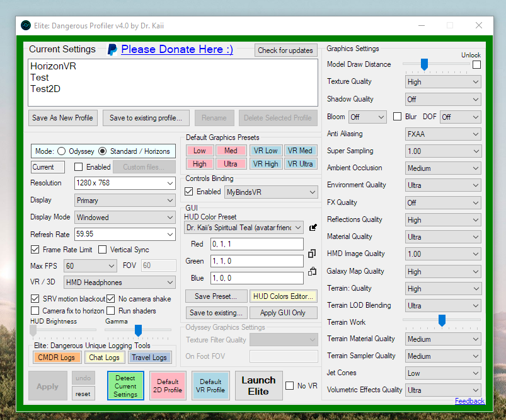This screenshot has height=420, width=506.
Task: Click Save to existing profile button
Action: pyautogui.click(x=146, y=118)
